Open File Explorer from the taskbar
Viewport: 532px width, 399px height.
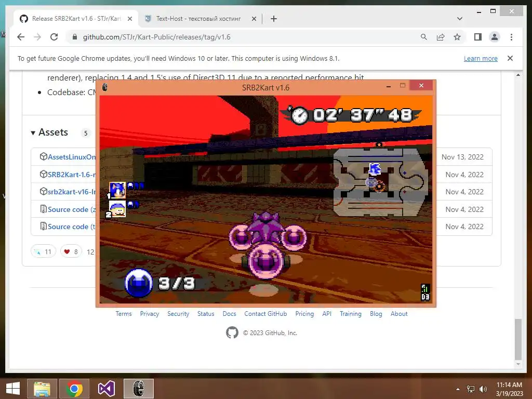coord(42,389)
